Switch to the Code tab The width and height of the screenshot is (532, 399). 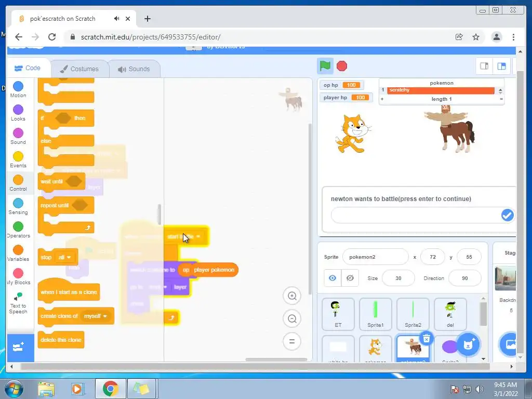28,68
